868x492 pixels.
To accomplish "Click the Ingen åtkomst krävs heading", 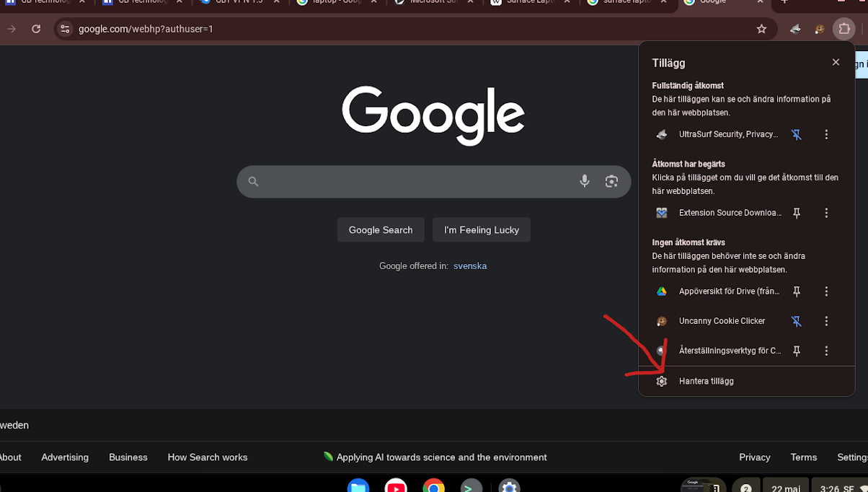I will pyautogui.click(x=688, y=243).
